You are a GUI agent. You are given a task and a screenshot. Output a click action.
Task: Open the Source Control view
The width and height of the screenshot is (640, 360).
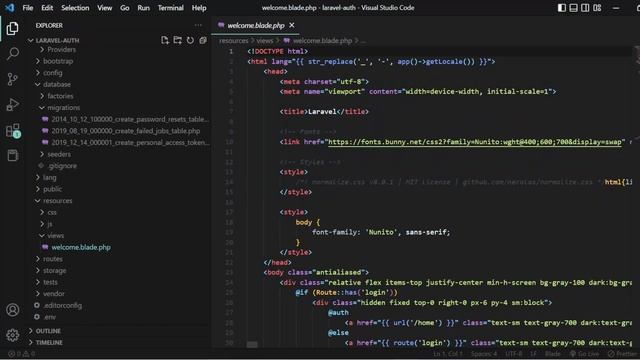pos(12,79)
